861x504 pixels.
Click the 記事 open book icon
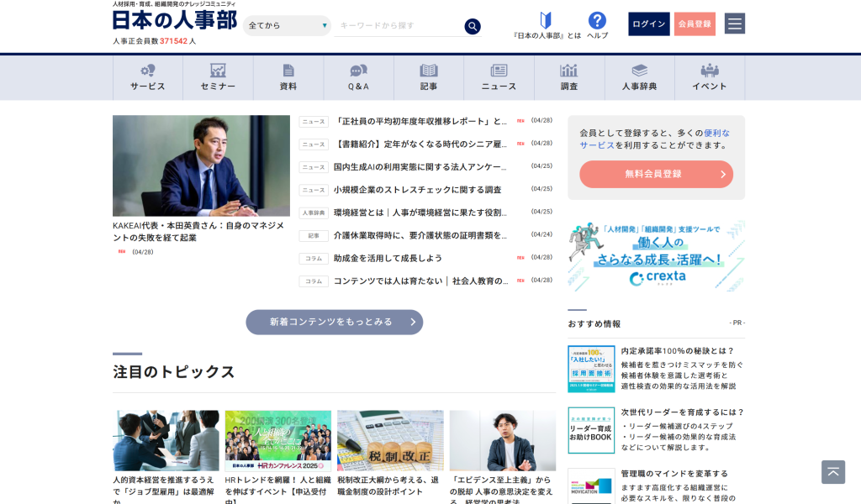pos(429,71)
